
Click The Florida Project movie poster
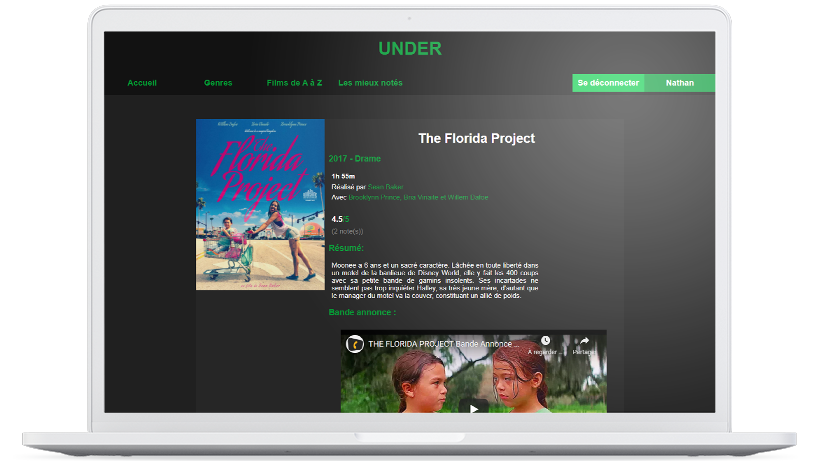pyautogui.click(x=260, y=205)
